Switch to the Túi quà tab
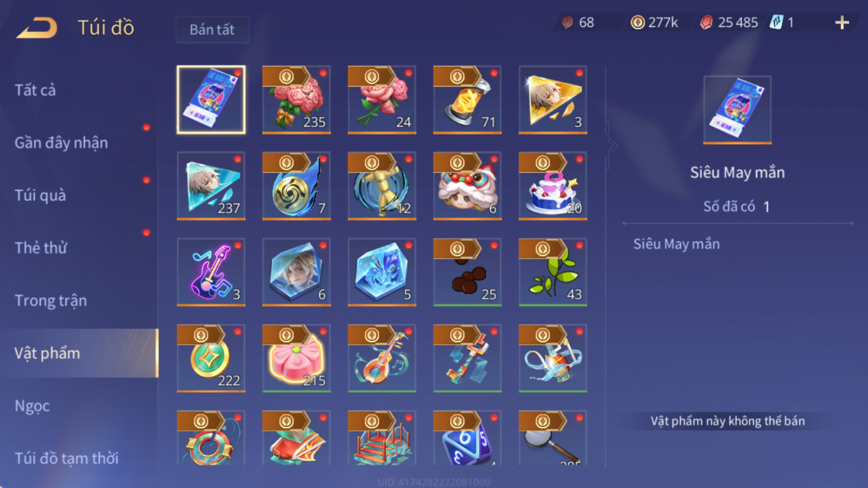Viewport: 868px width, 488px height. (x=40, y=195)
